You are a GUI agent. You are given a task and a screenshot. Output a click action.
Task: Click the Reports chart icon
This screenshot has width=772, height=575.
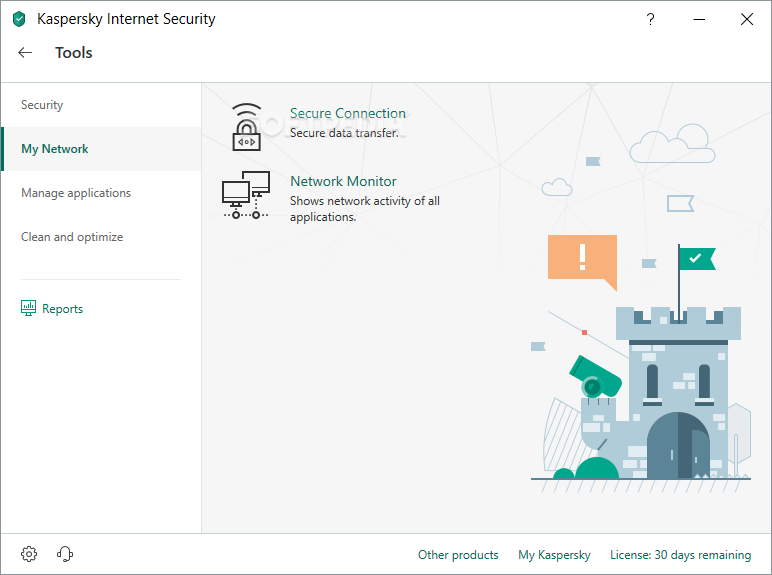28,308
